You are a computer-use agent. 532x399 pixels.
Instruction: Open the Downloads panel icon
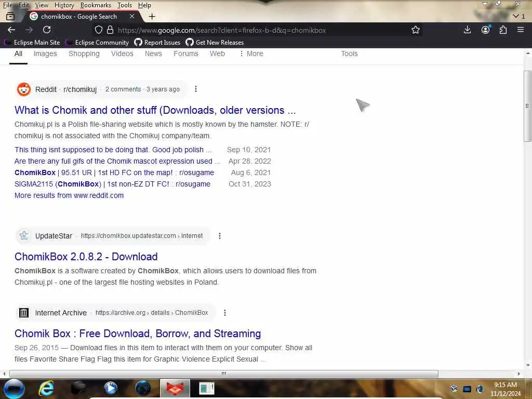click(467, 30)
